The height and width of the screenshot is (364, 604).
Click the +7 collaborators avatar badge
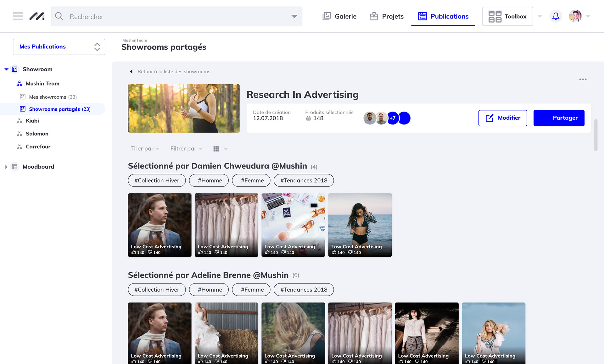[x=393, y=118]
